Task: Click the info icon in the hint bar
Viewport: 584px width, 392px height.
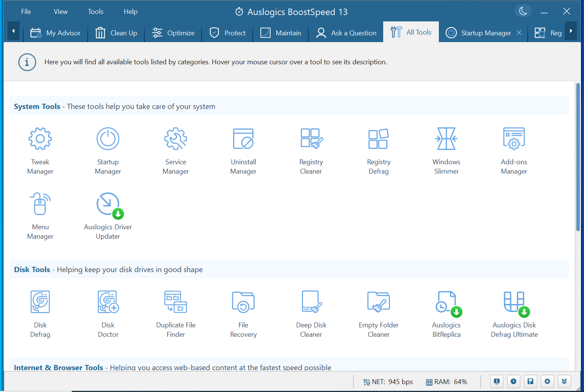Action: [x=27, y=62]
